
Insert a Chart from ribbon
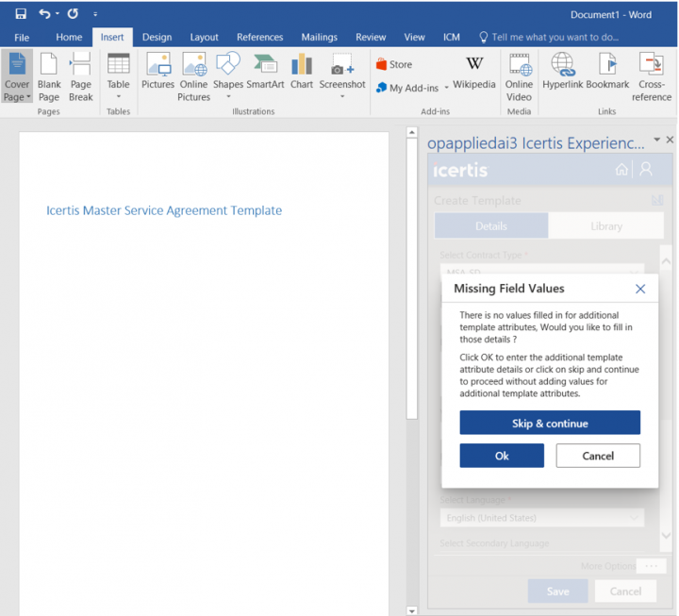[x=302, y=71]
